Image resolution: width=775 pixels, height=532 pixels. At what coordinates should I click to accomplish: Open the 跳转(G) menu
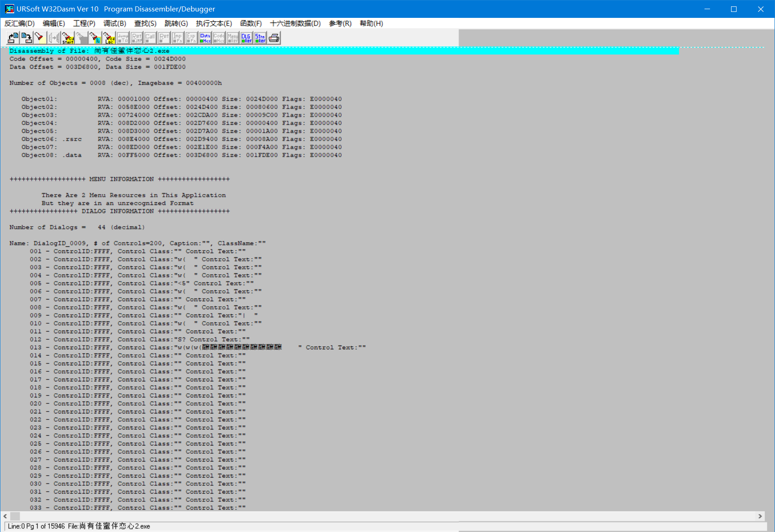(176, 23)
